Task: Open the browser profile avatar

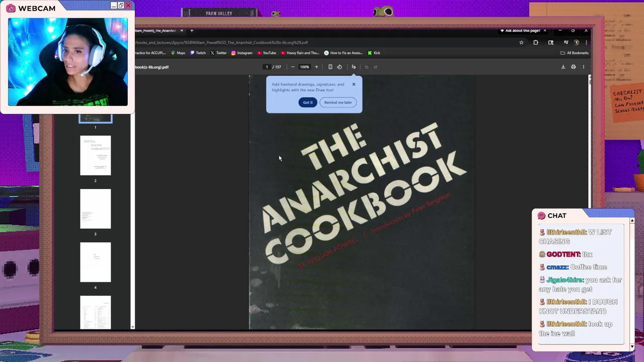Action: point(577,43)
